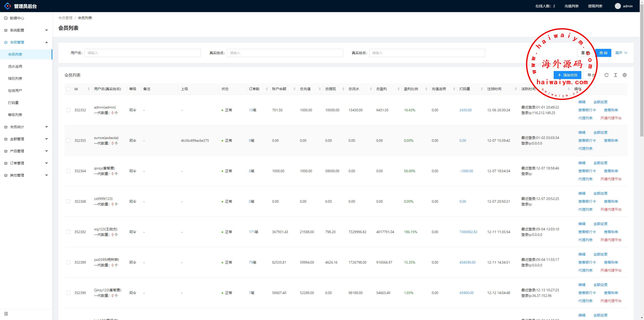Screen dimensions: 644x320
Task: Open the 流水返佣 submenu item
Action: coord(15,66)
